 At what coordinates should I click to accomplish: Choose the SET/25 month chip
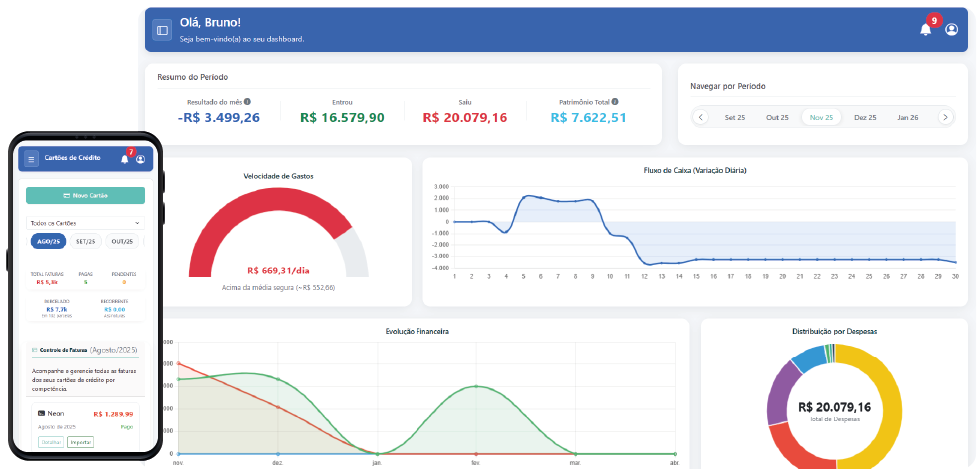pyautogui.click(x=85, y=241)
